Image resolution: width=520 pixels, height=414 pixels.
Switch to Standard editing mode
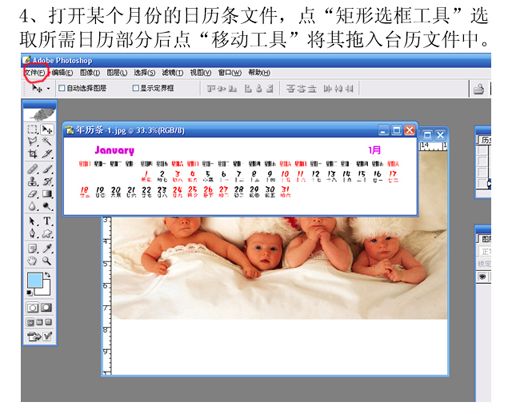33,308
